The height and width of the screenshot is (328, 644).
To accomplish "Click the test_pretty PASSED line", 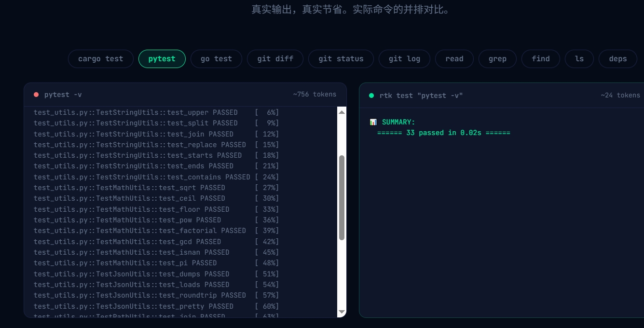I will [x=156, y=306].
